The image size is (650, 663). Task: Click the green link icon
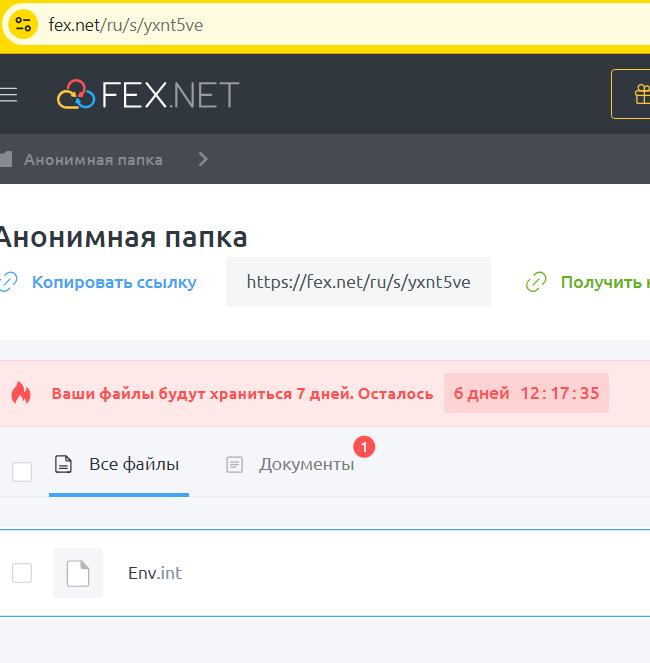pyautogui.click(x=537, y=282)
